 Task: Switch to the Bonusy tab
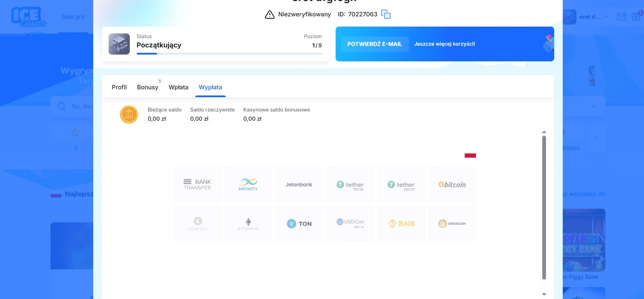[148, 87]
